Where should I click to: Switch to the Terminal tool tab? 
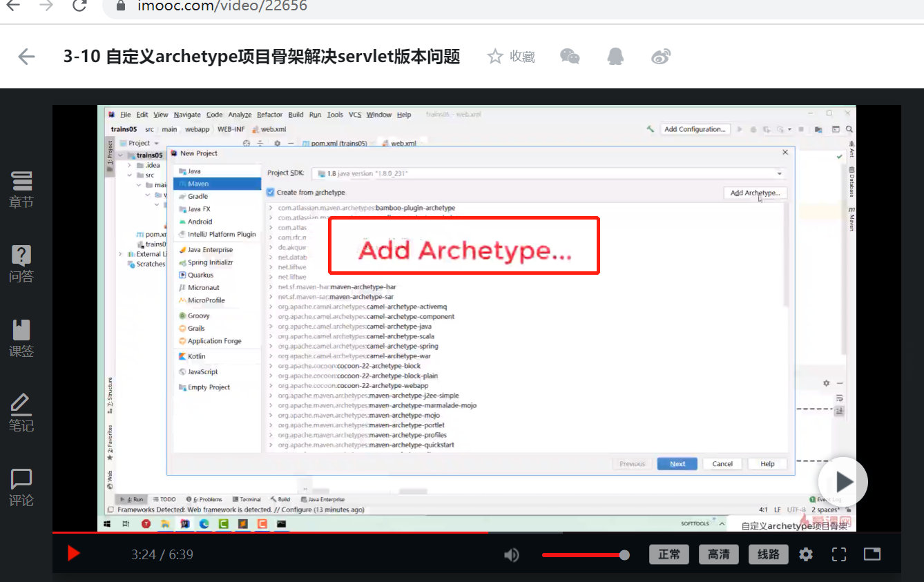click(x=247, y=499)
